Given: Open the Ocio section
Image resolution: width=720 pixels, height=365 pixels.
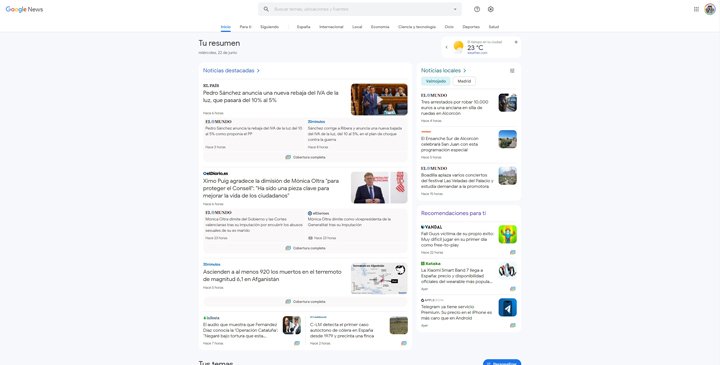Looking at the screenshot, I should click(x=449, y=27).
